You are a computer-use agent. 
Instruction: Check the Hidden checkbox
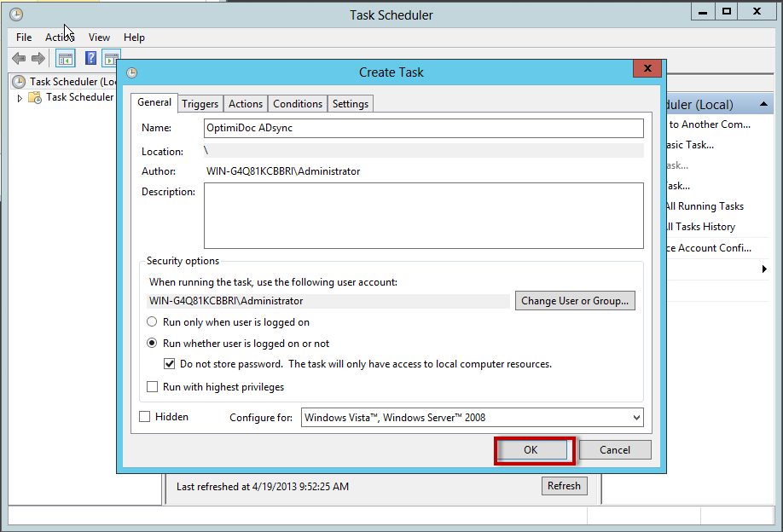pyautogui.click(x=144, y=417)
